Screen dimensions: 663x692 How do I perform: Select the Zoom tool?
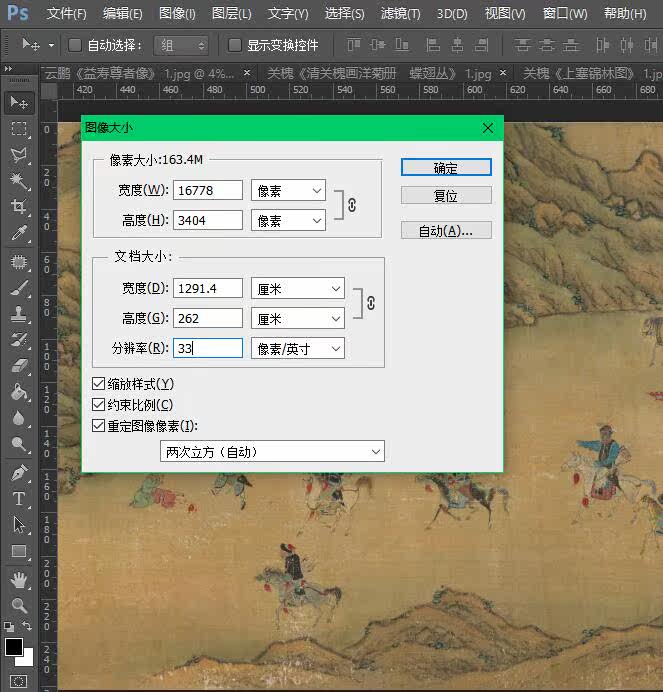19,606
